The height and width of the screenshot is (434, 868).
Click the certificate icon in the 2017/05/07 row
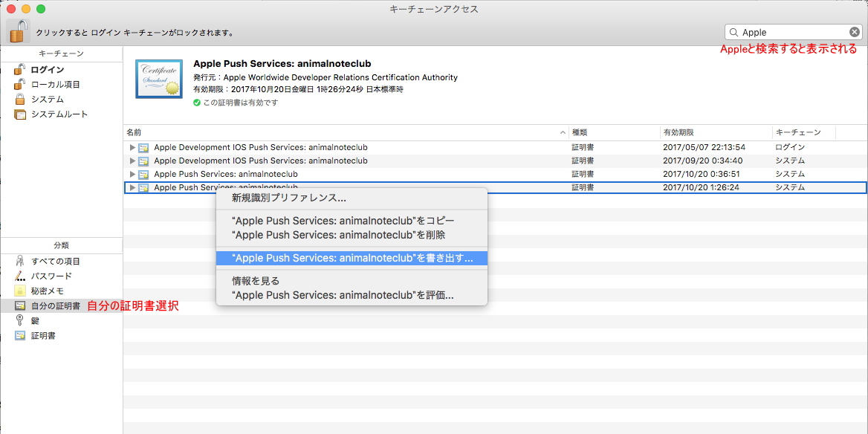point(143,148)
